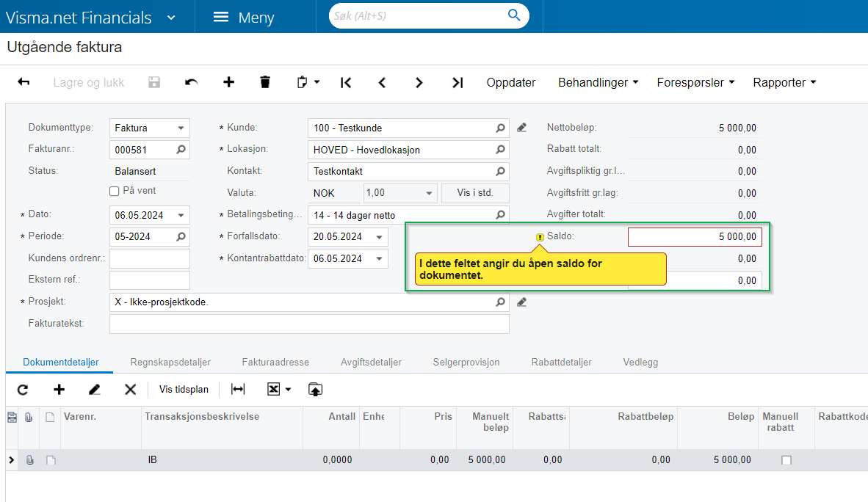Refresh the document details grid
Viewport: 868px width, 502px height.
(x=23, y=390)
